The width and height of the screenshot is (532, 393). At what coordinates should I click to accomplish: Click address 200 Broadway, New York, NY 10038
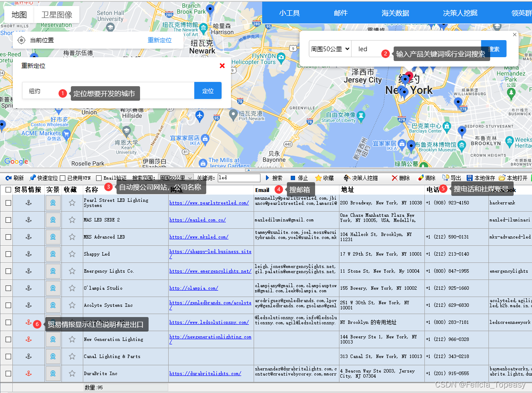pyautogui.click(x=381, y=203)
